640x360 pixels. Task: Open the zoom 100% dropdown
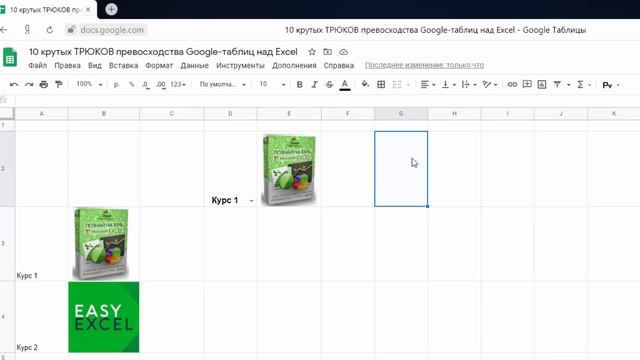click(x=89, y=84)
